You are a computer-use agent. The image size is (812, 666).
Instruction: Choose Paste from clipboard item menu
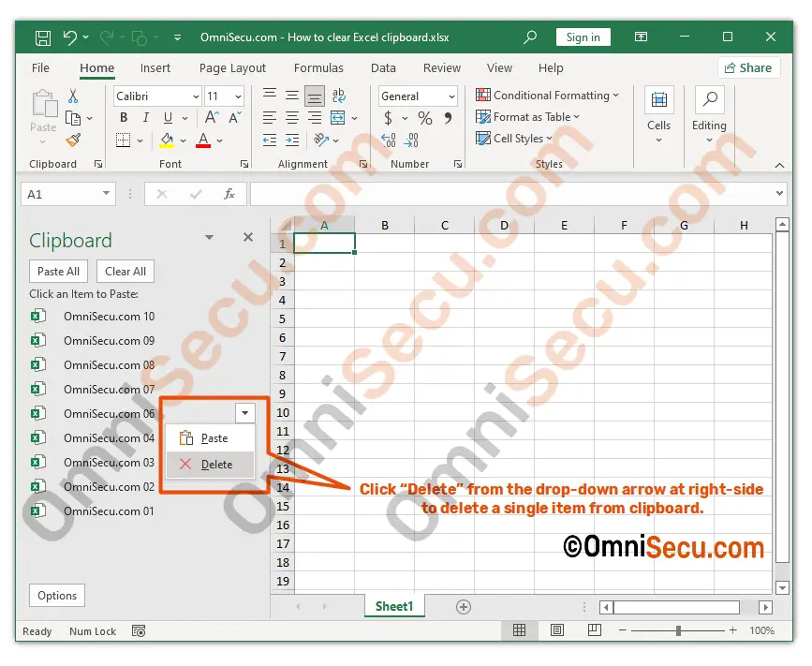210,438
